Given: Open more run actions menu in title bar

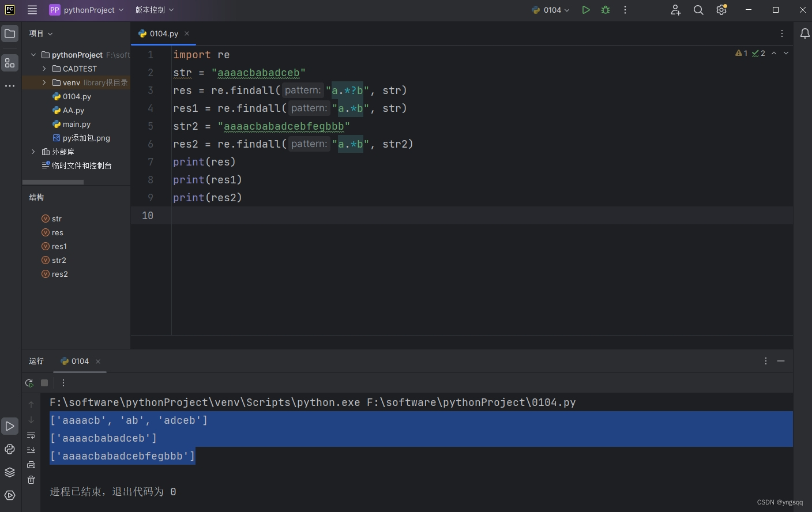Looking at the screenshot, I should pyautogui.click(x=625, y=10).
